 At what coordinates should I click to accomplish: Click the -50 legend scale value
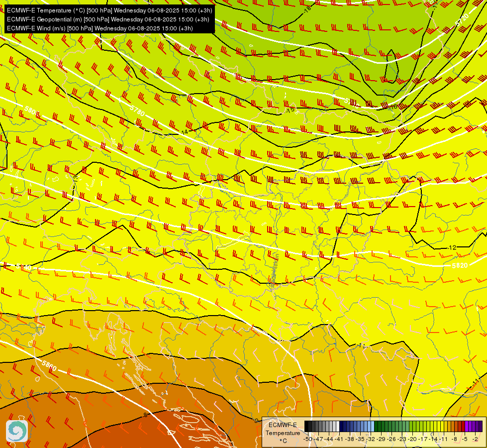coord(307,439)
